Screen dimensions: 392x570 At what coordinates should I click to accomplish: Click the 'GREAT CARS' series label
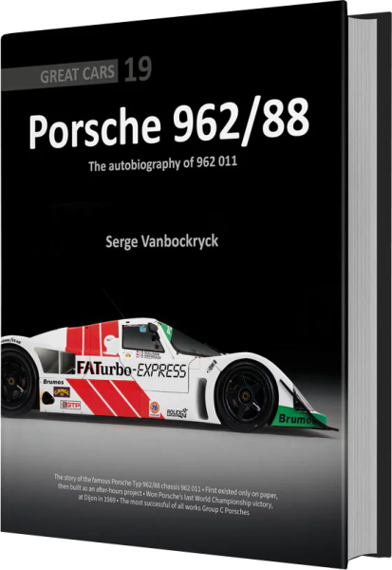(78, 74)
